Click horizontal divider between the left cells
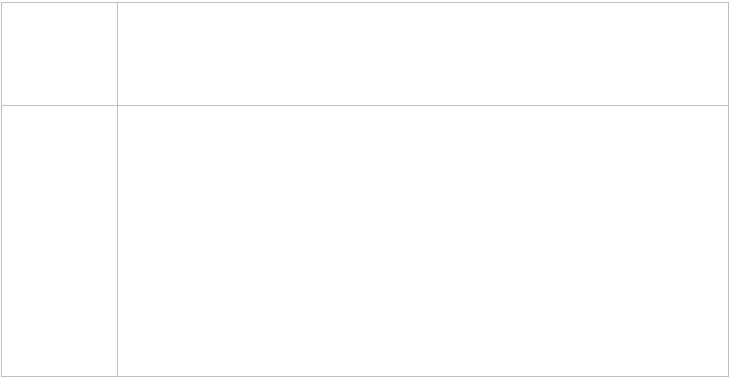This screenshot has width=730, height=378. (60, 106)
